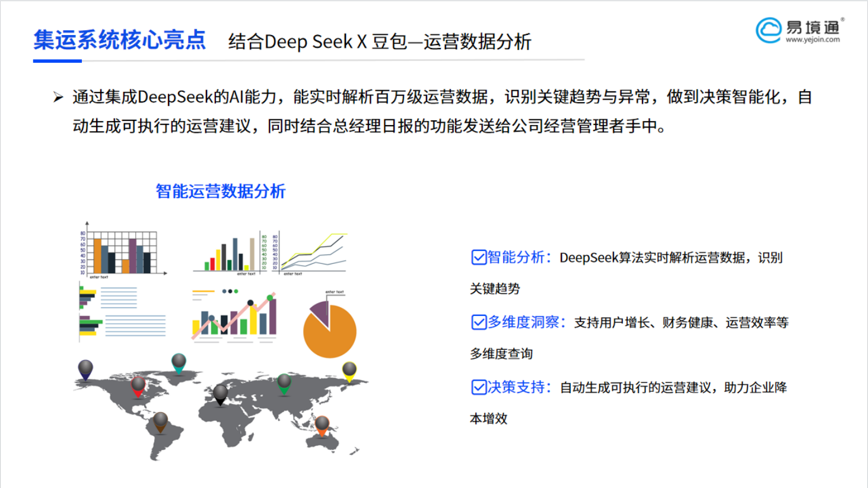Viewport: 868px width, 488px height.
Task: Toggle the 多维度洞察 checkbox
Action: point(479,322)
